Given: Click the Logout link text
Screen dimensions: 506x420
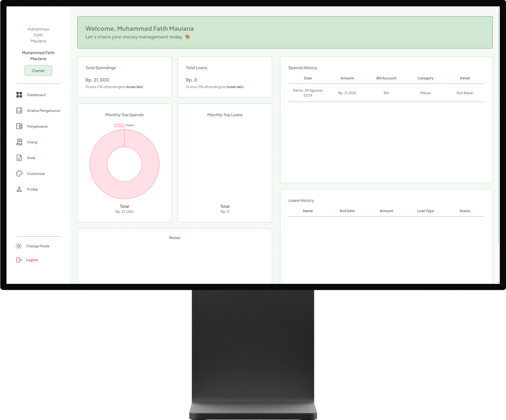Looking at the screenshot, I should (32, 260).
